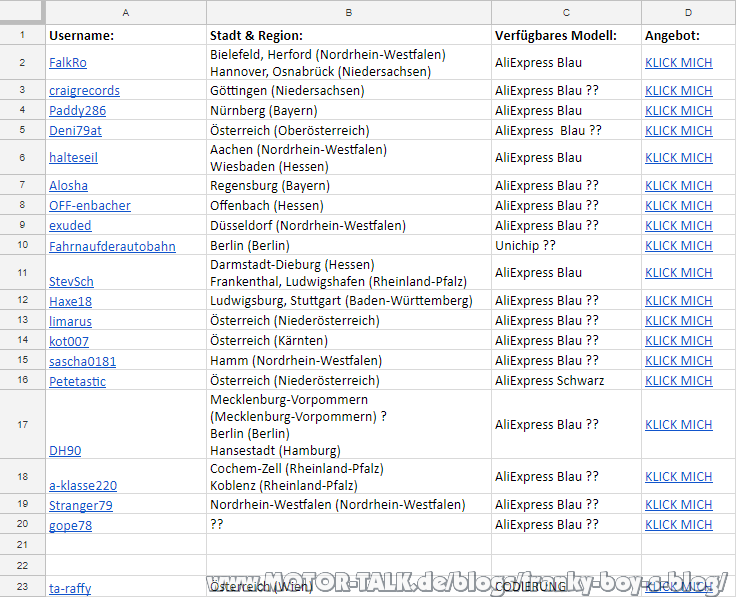Select the 'Göttingen (Niedersachsen)' cell

tap(349, 90)
